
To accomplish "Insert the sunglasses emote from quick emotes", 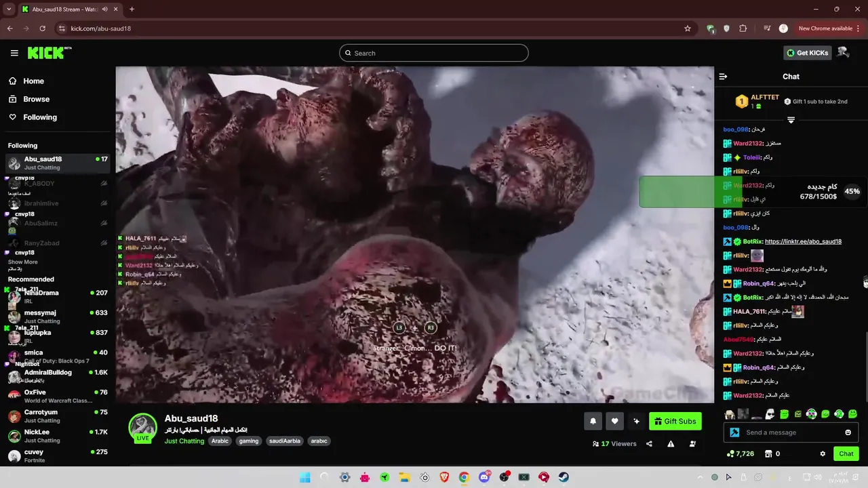I will (x=770, y=414).
